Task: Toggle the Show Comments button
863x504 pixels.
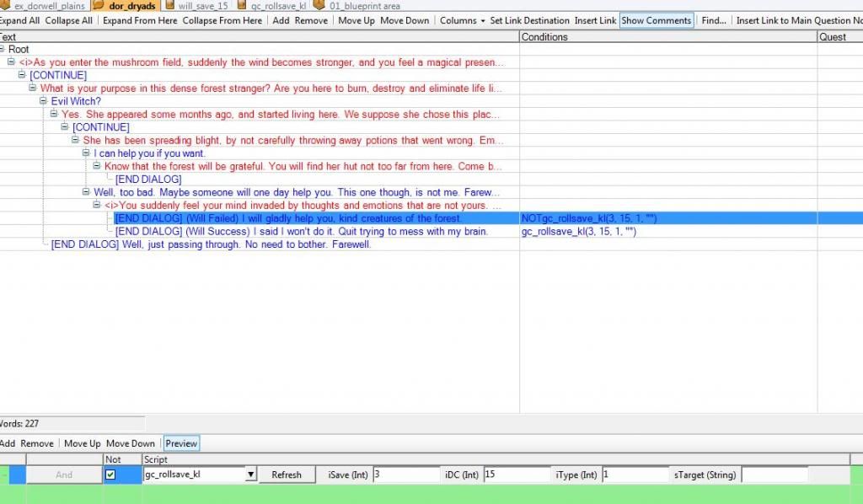Action: [656, 20]
